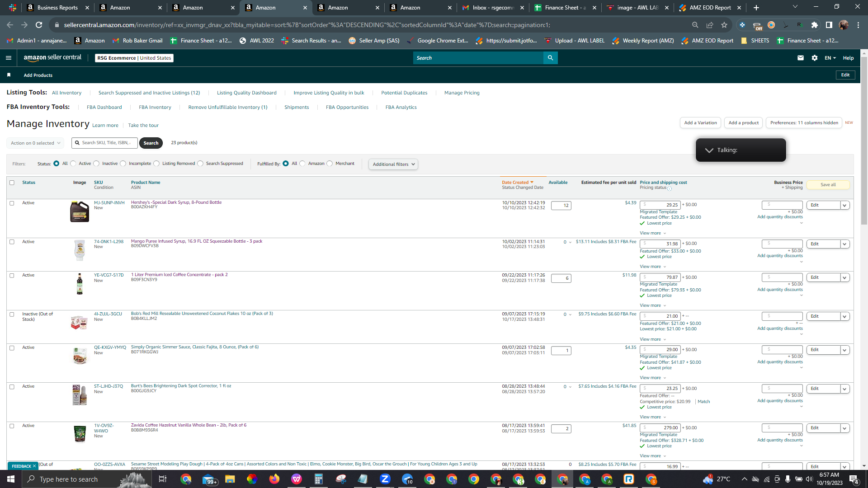Select Fulfilled By Merchant radio button

click(330, 164)
